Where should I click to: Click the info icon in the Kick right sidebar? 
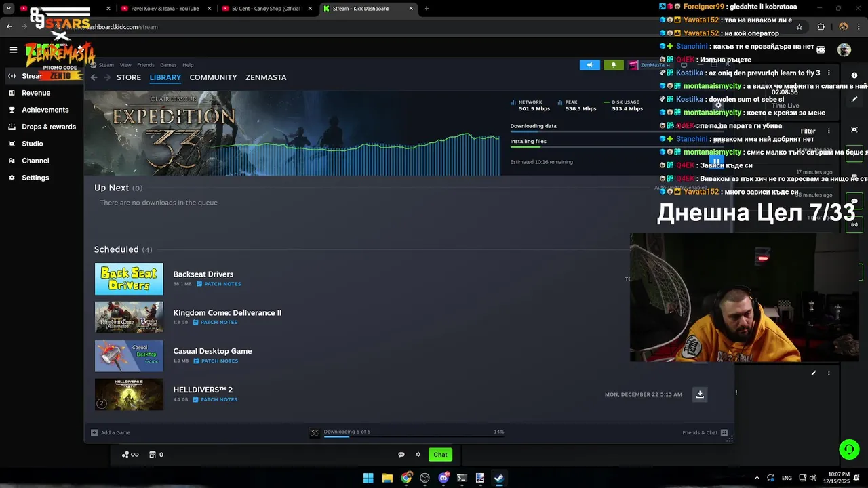[854, 75]
